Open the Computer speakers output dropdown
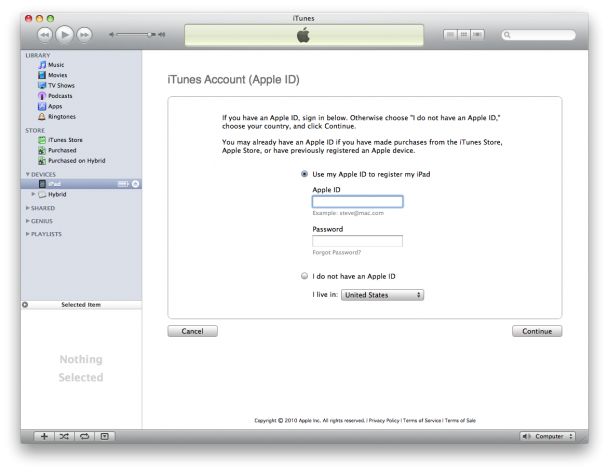This screenshot has width=609, height=472. coord(548,436)
